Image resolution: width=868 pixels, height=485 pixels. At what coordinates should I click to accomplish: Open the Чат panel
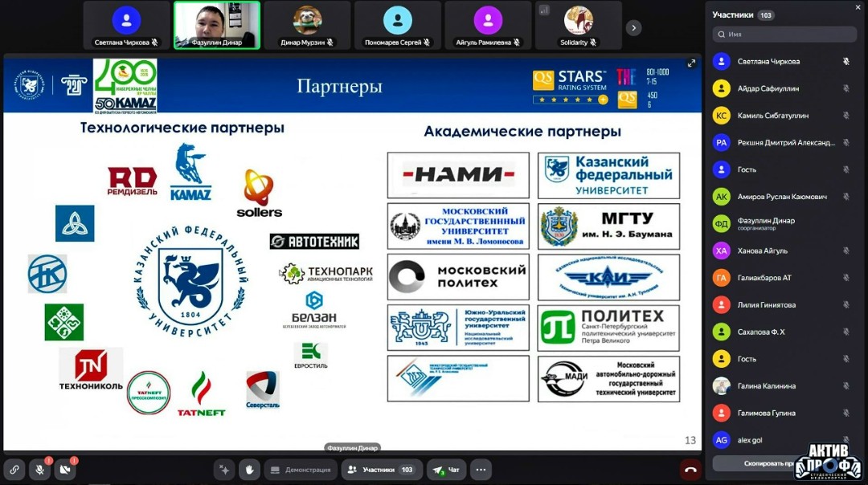pos(446,470)
